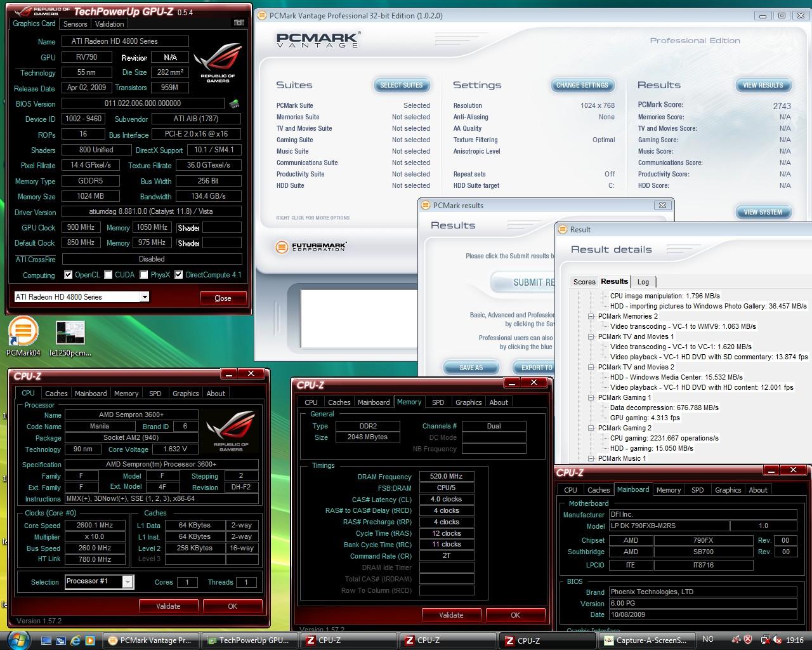
Task: Select the 'GPU gaming: 4.313 fps' result row
Action: point(645,418)
